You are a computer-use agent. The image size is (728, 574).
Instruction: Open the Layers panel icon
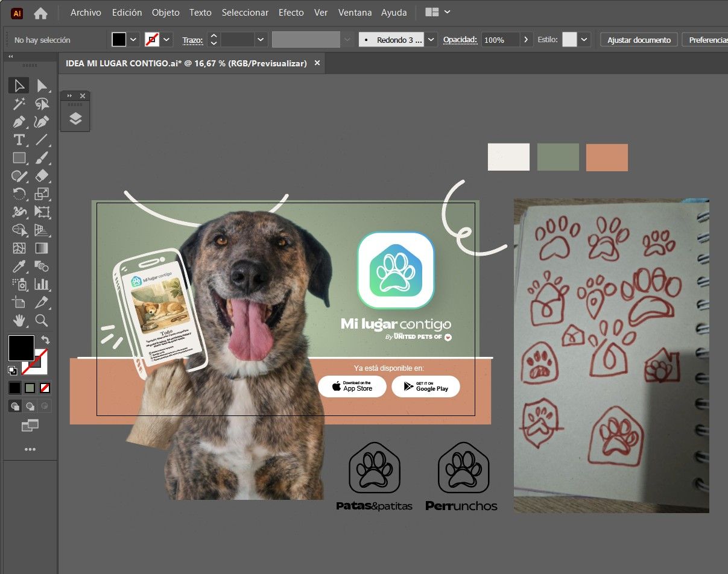tap(75, 118)
